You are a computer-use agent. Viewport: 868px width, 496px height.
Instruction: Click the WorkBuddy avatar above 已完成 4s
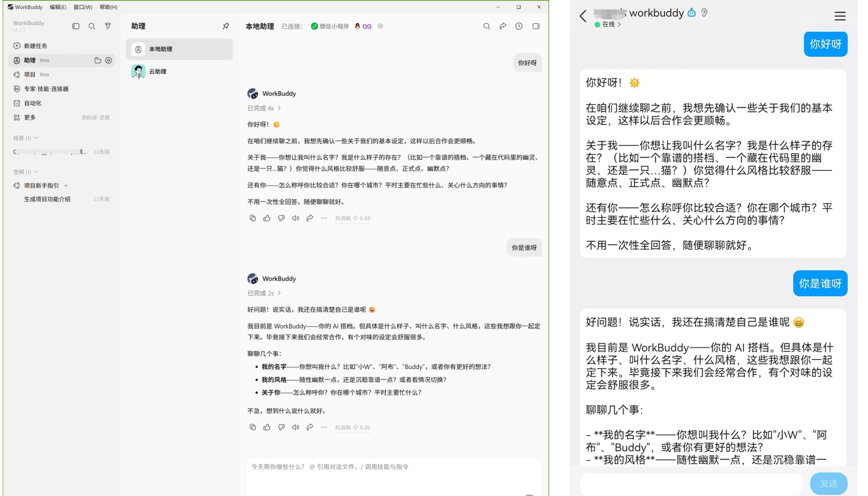pos(252,93)
